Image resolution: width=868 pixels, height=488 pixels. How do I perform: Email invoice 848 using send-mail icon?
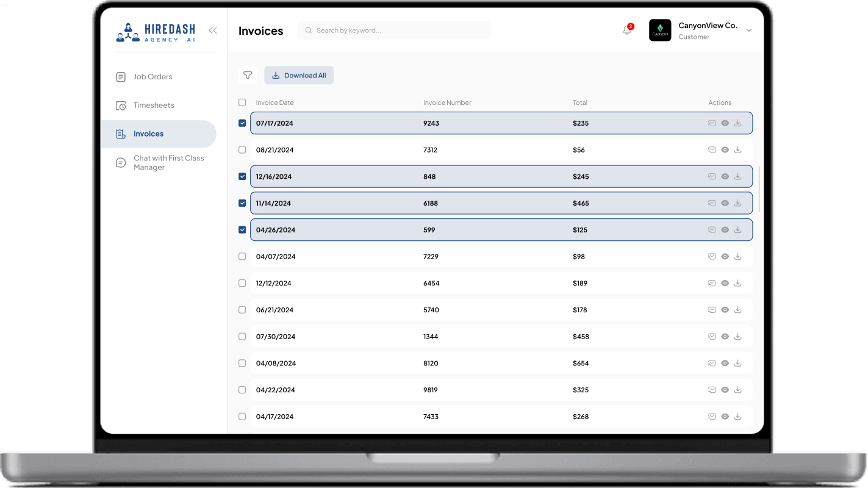coord(712,177)
